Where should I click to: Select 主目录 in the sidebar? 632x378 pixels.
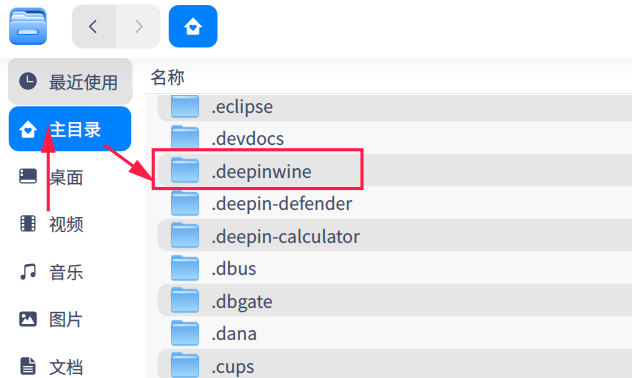(70, 129)
